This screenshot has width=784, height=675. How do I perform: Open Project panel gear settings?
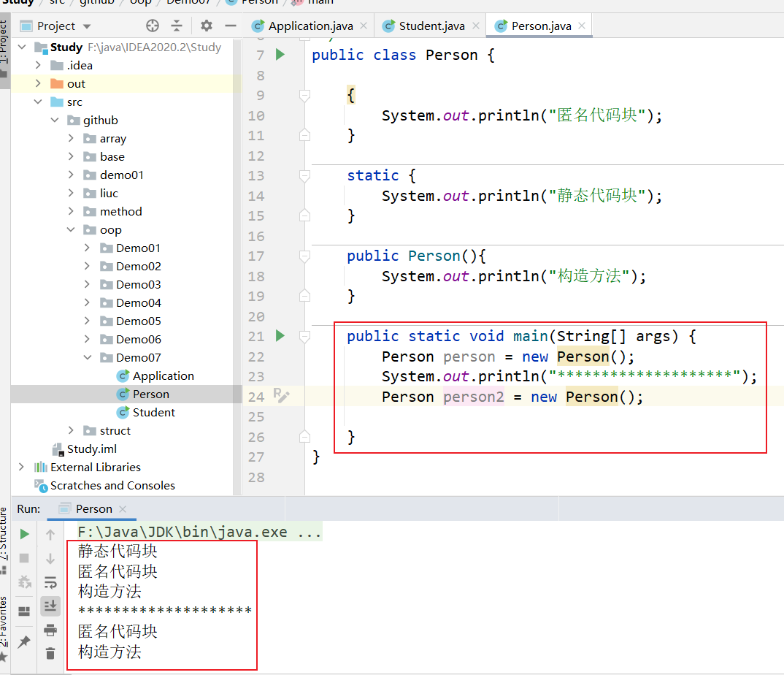tap(207, 26)
